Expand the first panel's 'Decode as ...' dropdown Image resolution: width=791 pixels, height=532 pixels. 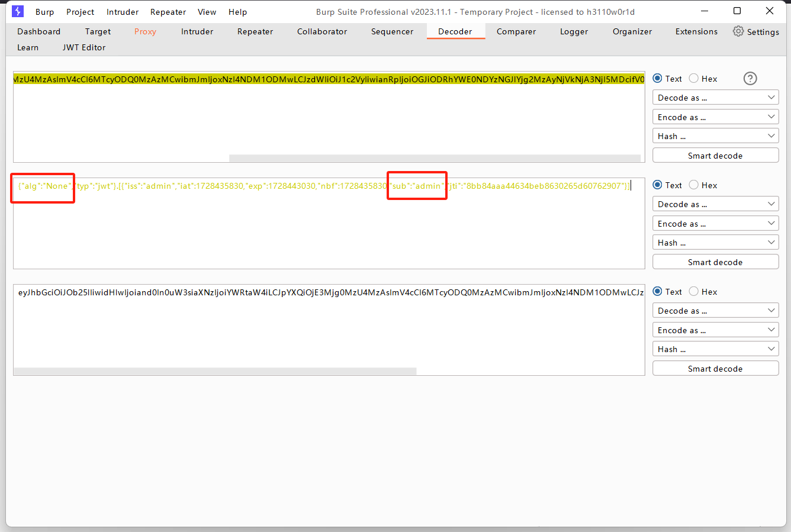coord(715,98)
